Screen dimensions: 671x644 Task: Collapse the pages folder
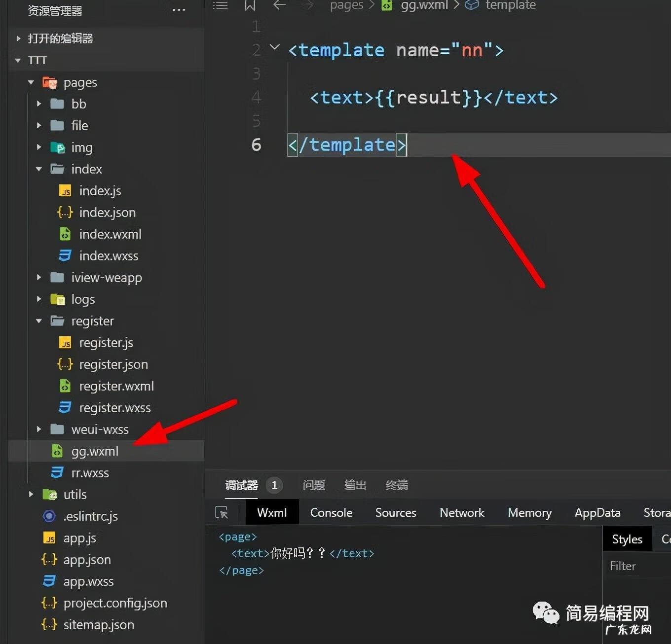(x=31, y=82)
